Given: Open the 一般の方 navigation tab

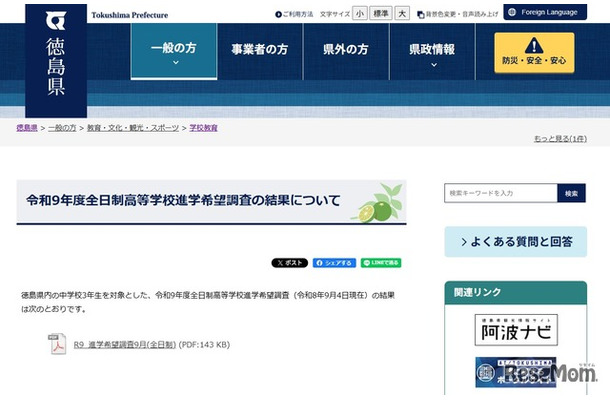Looking at the screenshot, I should pos(174,51).
